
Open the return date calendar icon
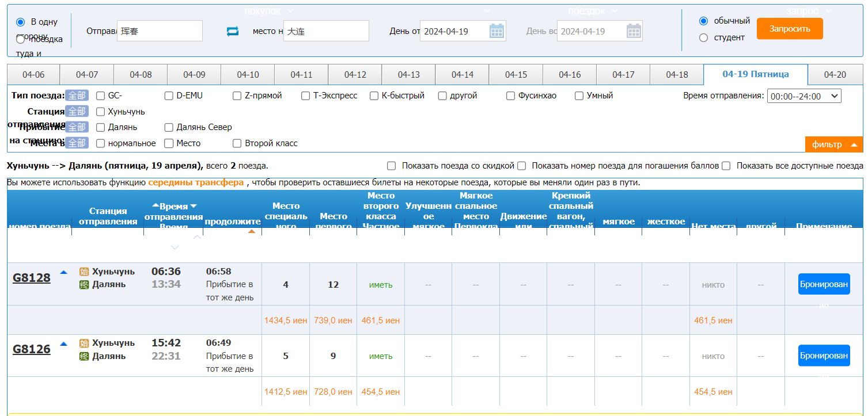pyautogui.click(x=634, y=31)
